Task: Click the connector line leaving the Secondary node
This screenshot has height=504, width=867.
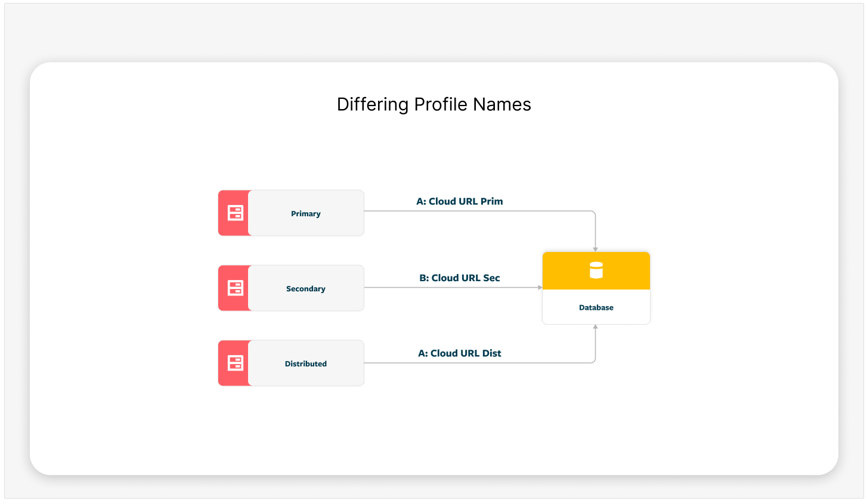Action: click(x=453, y=288)
